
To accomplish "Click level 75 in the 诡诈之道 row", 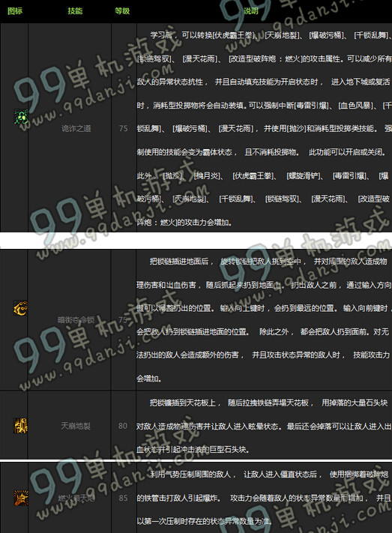I will tap(124, 128).
